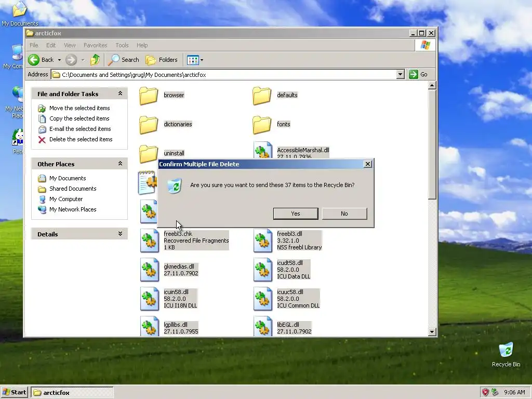Open the File menu
This screenshot has width=532, height=399.
(34, 45)
